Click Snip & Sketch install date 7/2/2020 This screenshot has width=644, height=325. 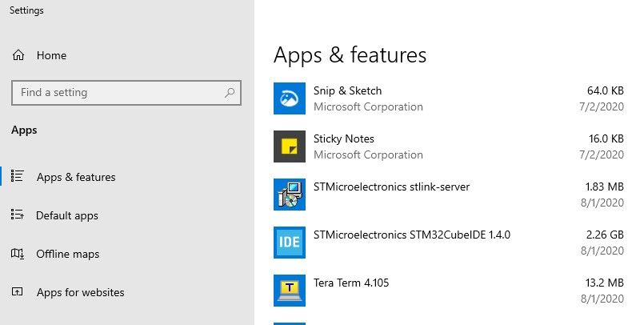602,106
